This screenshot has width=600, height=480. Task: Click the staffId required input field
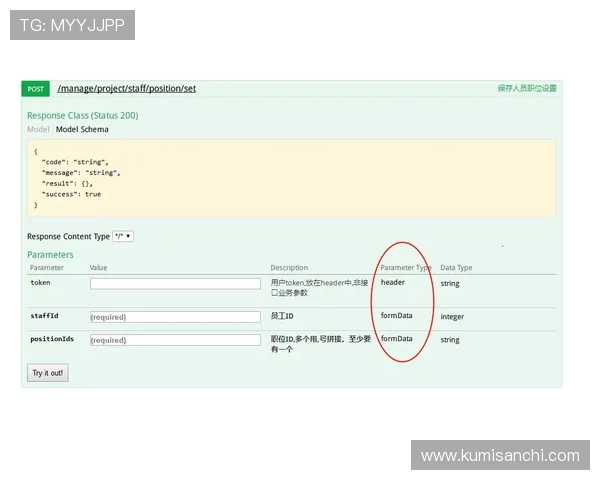(175, 317)
